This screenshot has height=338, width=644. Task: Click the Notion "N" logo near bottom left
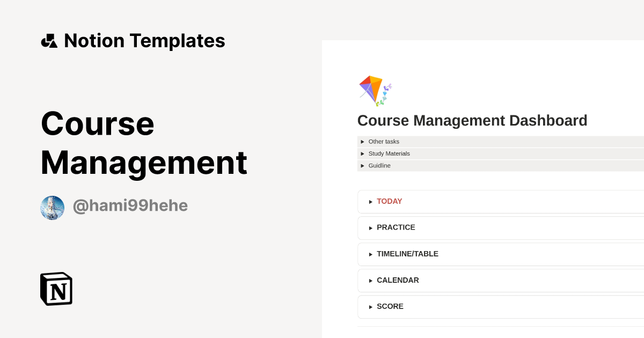click(56, 289)
